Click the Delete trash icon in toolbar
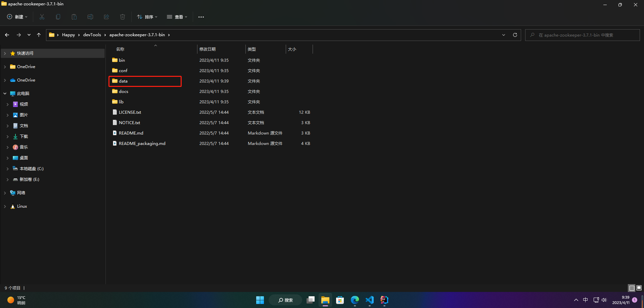 (x=123, y=17)
